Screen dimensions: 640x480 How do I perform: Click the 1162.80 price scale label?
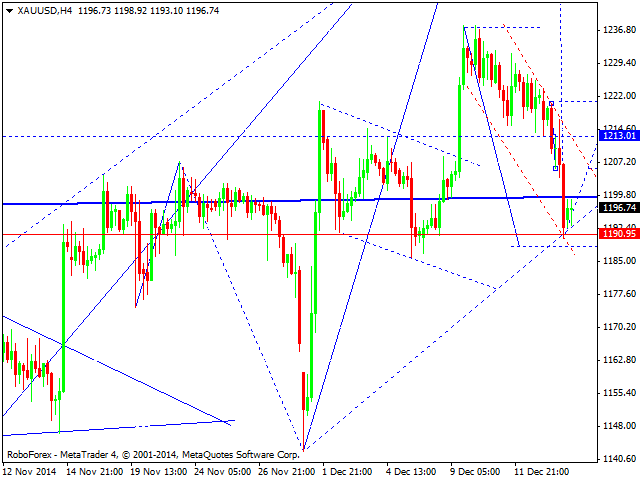pyautogui.click(x=619, y=360)
